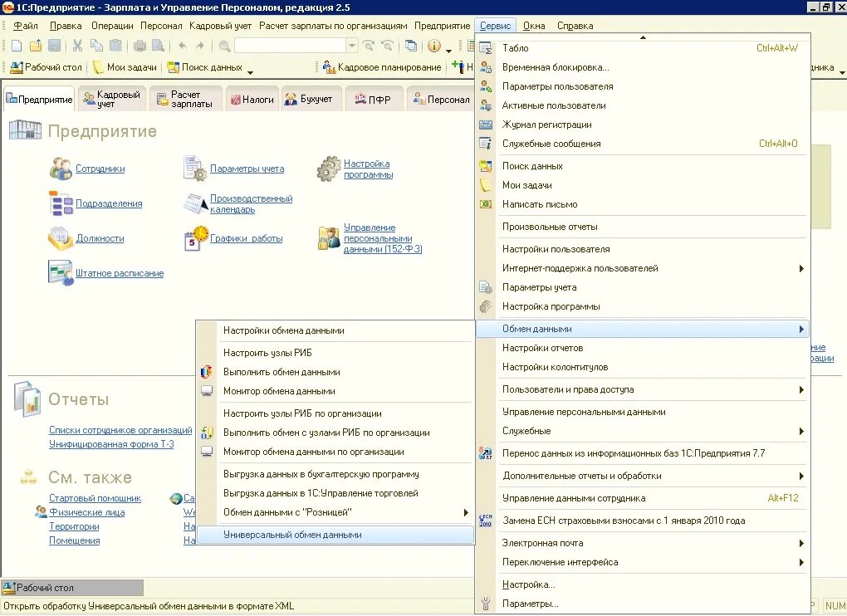Viewport: 847px width, 616px height.
Task: Open the Справка menu
Action: [575, 26]
